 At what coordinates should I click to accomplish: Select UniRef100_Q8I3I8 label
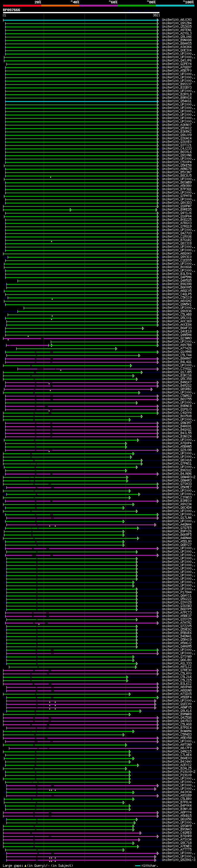(177, 243)
